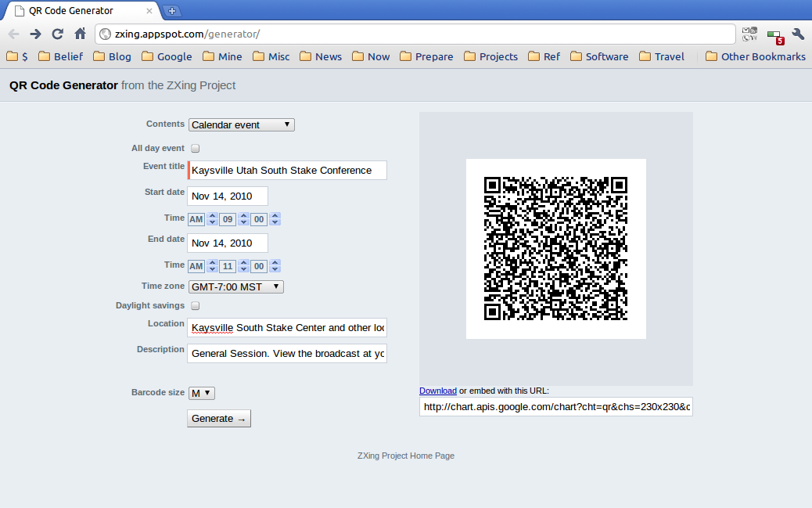
Task: Open the wrench settings menu
Action: [x=798, y=34]
